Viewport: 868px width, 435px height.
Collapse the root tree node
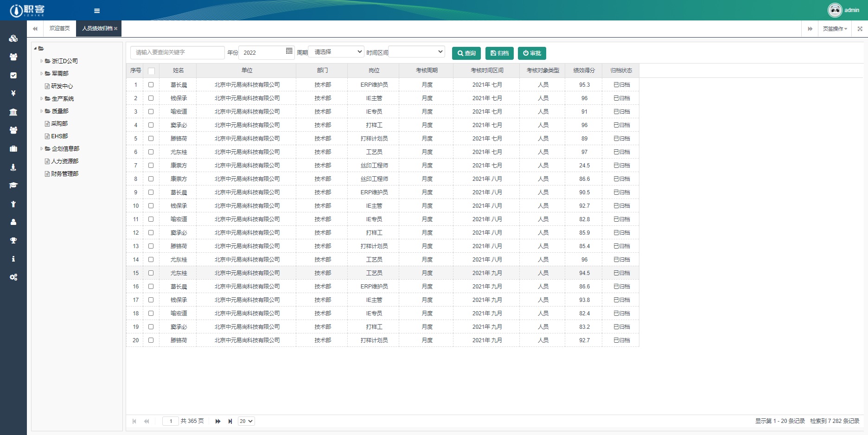[x=35, y=48]
